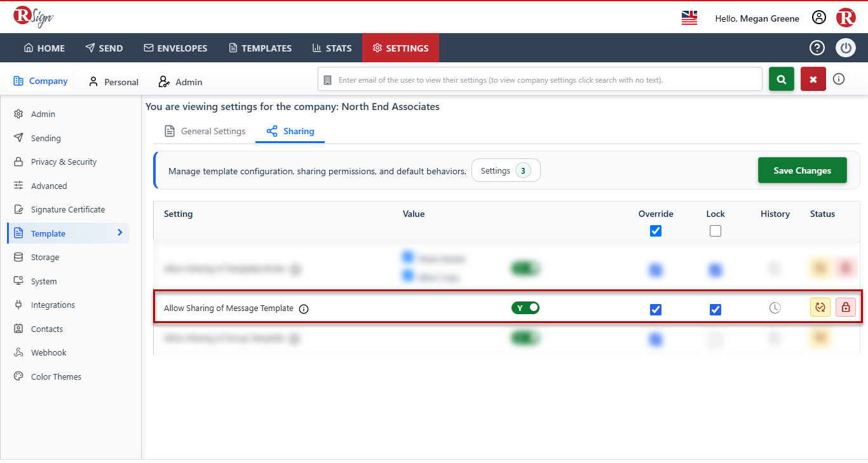Uncheck Lock for Message Template row
868x463 pixels.
click(715, 310)
